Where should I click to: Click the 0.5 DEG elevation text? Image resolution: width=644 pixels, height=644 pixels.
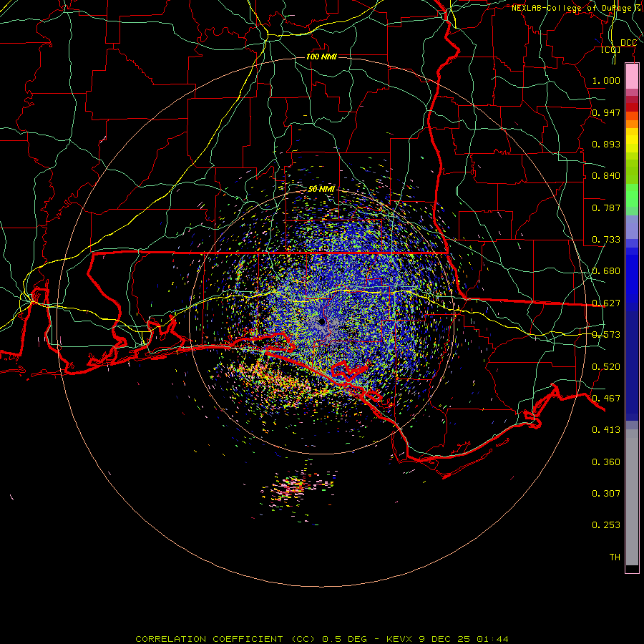tap(345, 639)
